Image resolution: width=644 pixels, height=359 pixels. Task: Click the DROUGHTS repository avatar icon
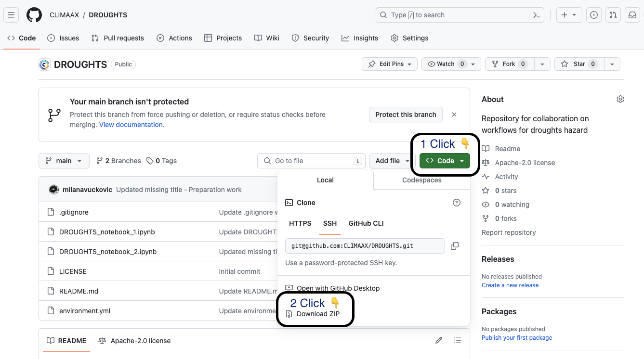coord(44,64)
